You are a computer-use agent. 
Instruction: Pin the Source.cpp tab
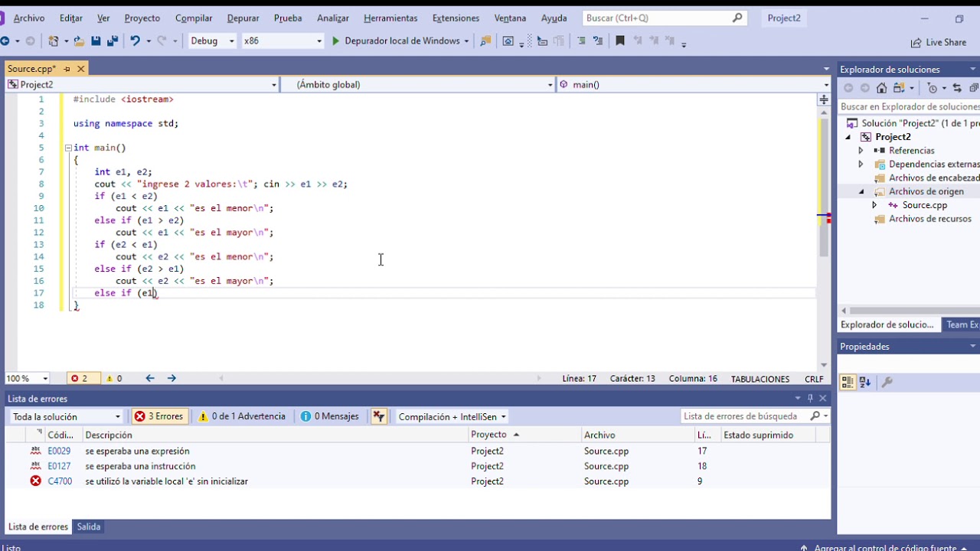click(x=67, y=69)
